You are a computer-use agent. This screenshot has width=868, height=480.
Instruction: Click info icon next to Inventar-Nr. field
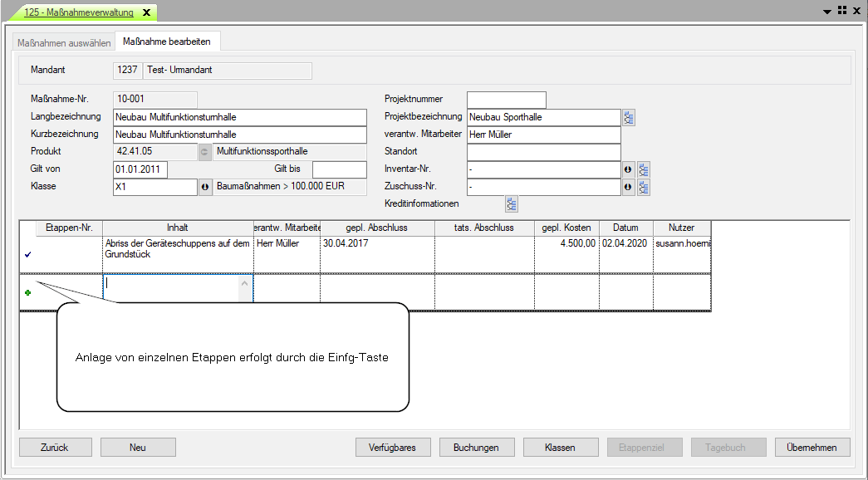628,169
